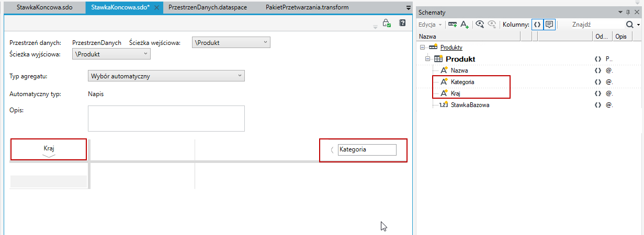Click inside the Opis text area
Image resolution: width=644 pixels, height=235 pixels.
pyautogui.click(x=166, y=119)
